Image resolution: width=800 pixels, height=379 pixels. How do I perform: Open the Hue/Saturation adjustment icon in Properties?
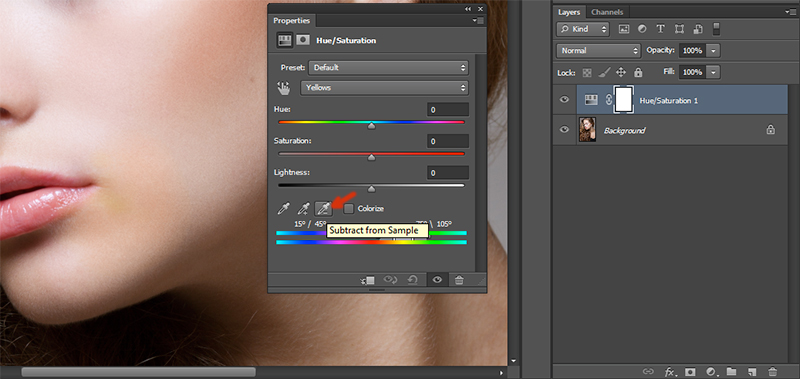click(x=285, y=40)
